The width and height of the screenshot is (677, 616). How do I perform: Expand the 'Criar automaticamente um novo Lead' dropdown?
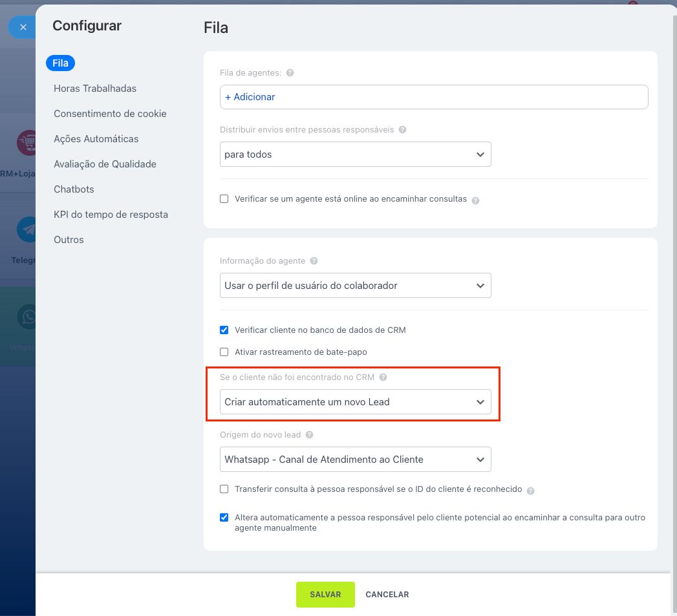pyautogui.click(x=355, y=401)
